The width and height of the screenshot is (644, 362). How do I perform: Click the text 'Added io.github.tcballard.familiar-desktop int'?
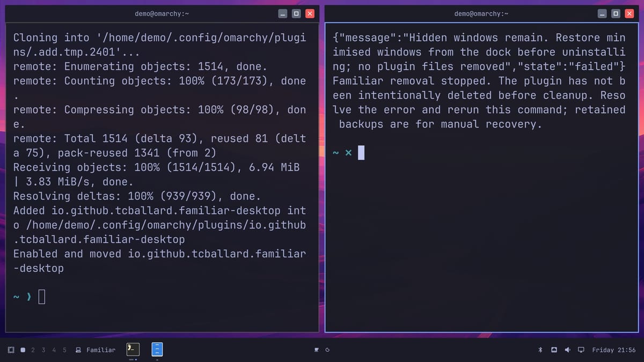pyautogui.click(x=159, y=210)
